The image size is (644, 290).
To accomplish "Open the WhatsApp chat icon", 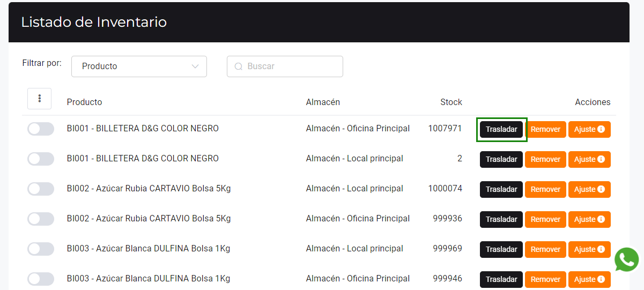I will (x=626, y=260).
